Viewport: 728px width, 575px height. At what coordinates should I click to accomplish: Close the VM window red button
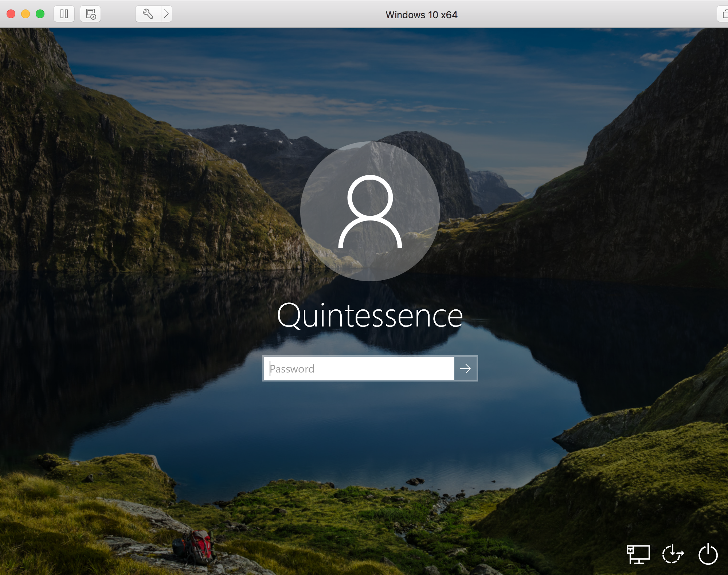click(11, 14)
